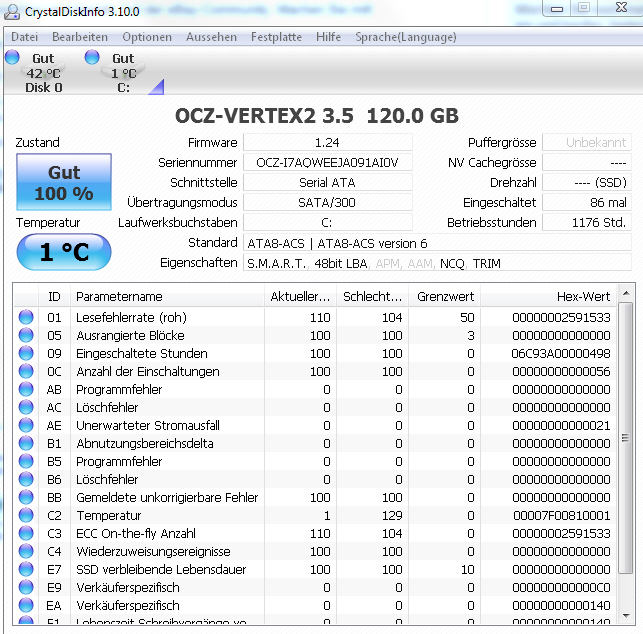This screenshot has height=634, width=643.
Task: Click the Übertragungsmodus field SATA/300
Action: tap(327, 202)
